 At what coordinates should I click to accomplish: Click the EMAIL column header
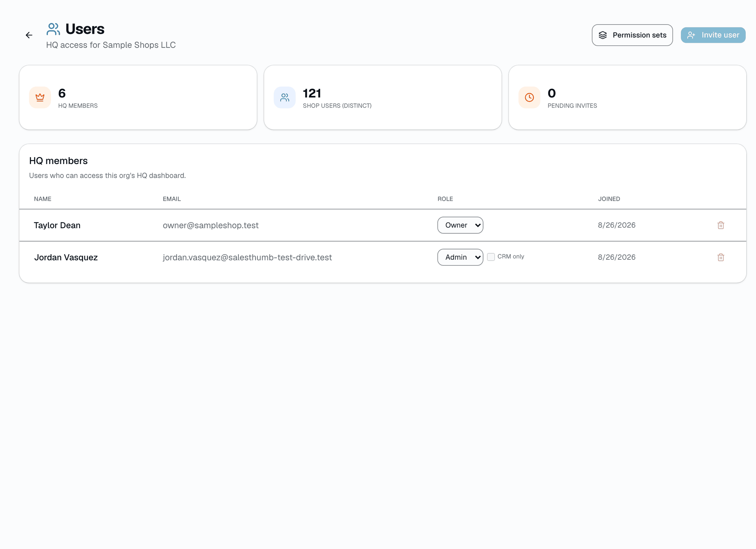point(172,199)
